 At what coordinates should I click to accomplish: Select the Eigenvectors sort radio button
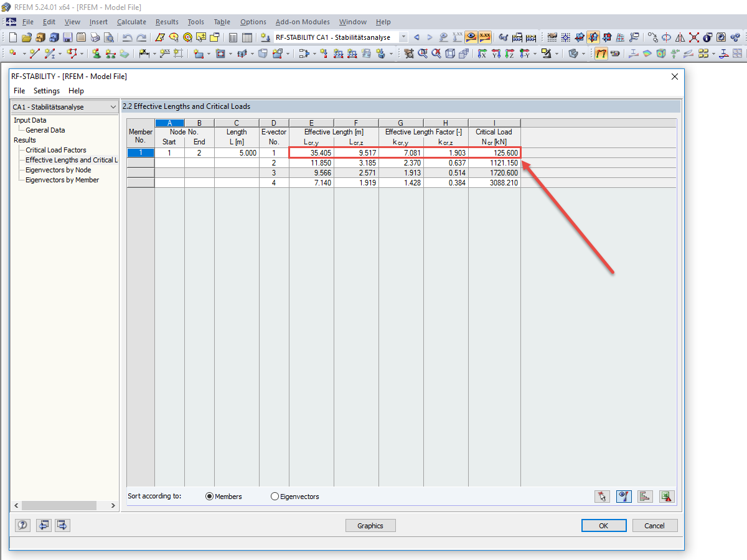tap(275, 497)
